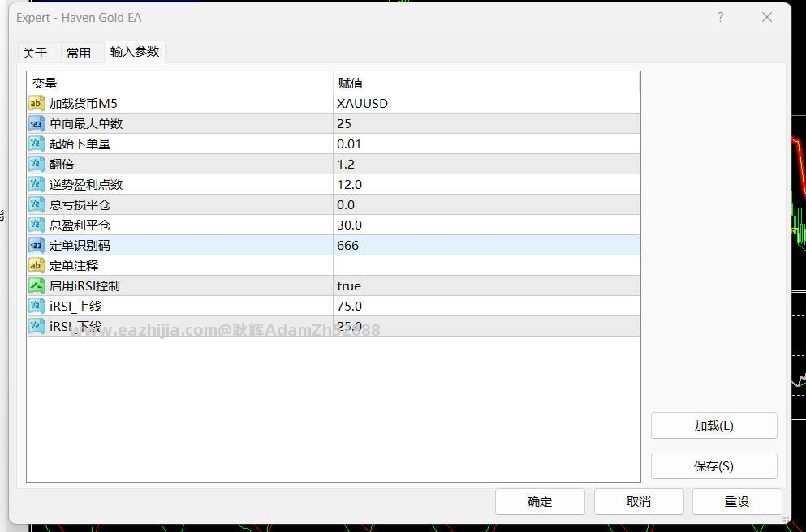The height and width of the screenshot is (532, 806).
Task: Close the Expert dialog window
Action: [x=767, y=18]
